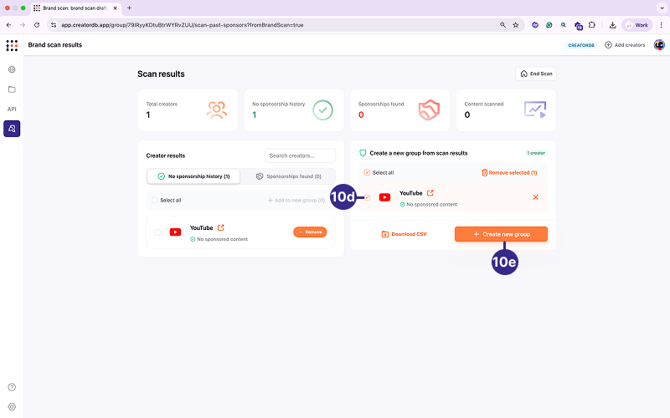This screenshot has height=418, width=670.
Task: Switch to Sponsorships found tab
Action: pyautogui.click(x=288, y=176)
